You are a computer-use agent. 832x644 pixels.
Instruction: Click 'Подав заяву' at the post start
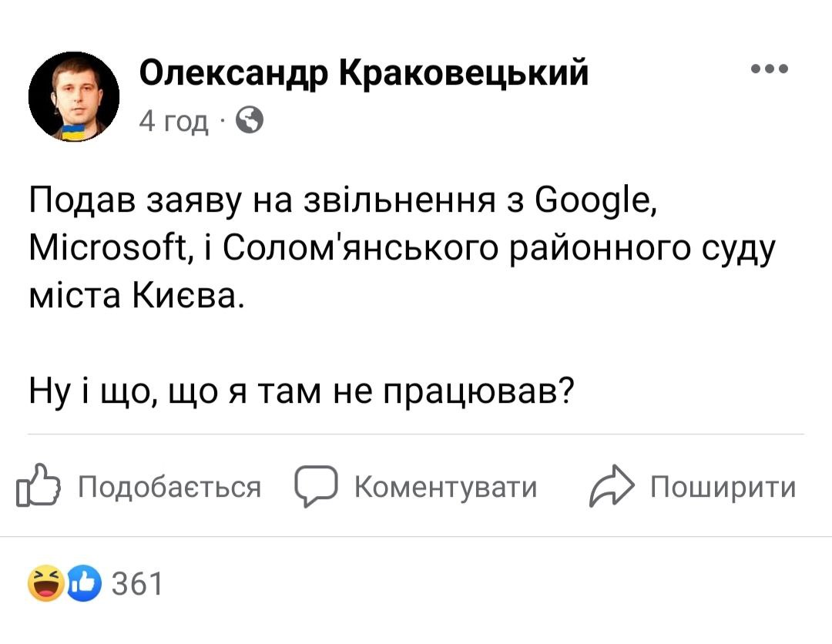[x=127, y=203]
